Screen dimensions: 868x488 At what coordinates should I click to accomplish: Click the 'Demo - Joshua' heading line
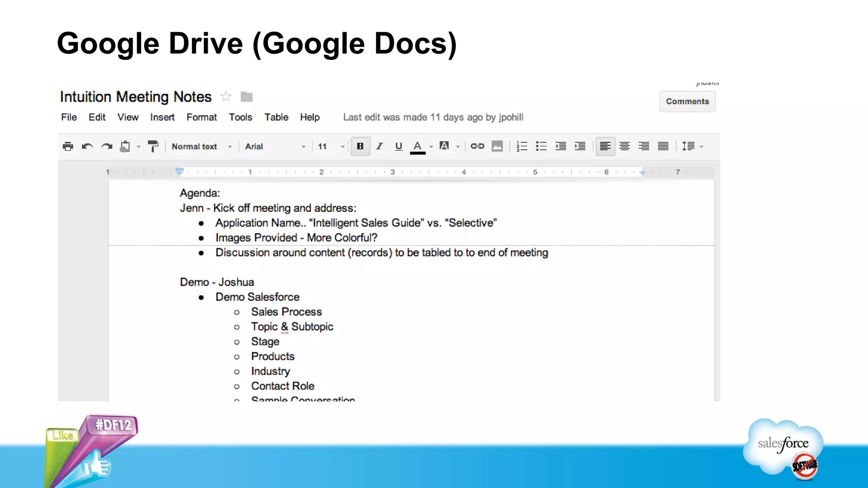[x=217, y=282]
